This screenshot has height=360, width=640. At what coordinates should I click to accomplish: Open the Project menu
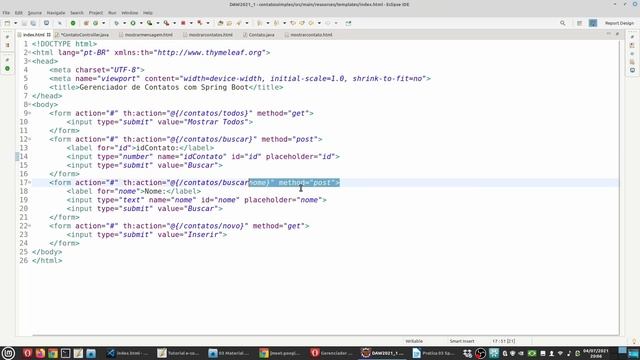point(96,13)
